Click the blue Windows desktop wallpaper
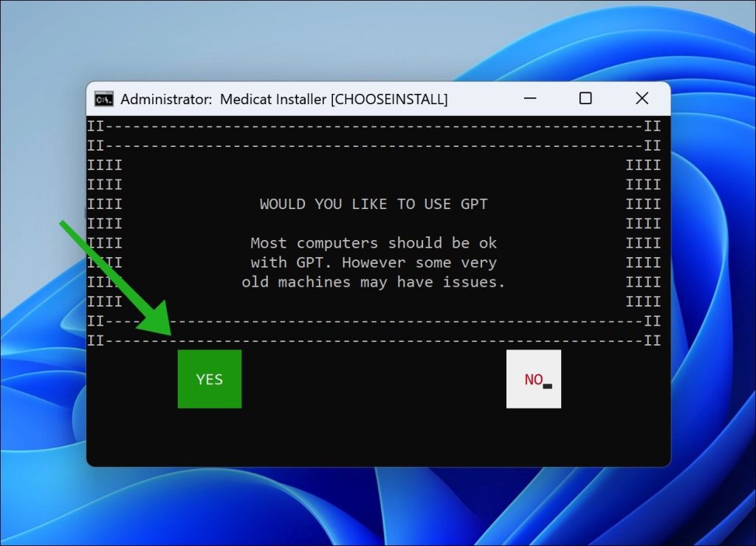The height and width of the screenshot is (546, 756). pos(709,296)
